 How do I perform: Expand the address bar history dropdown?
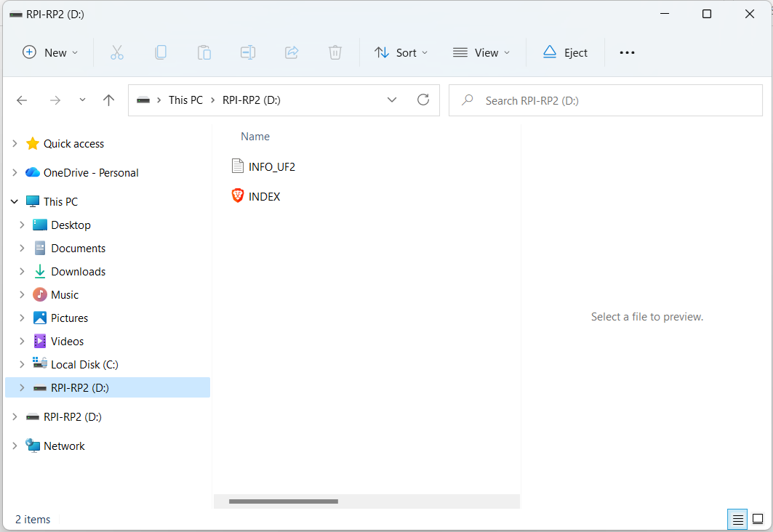392,100
